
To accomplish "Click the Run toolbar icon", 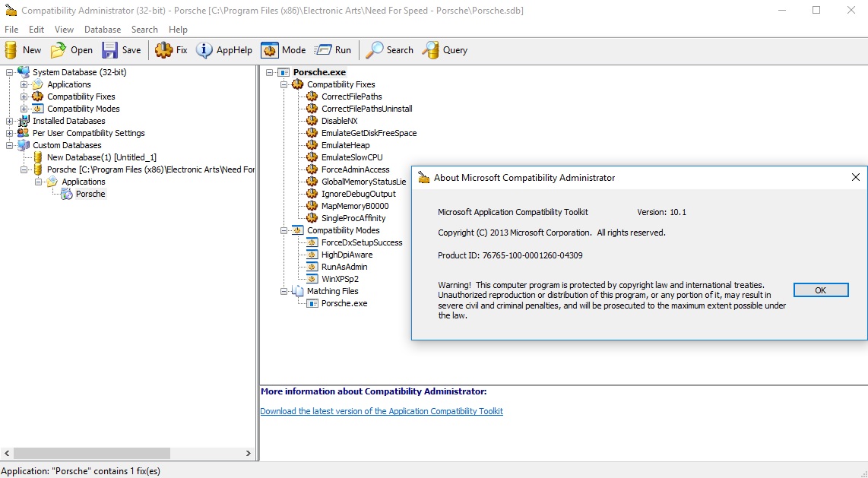I will [x=323, y=50].
